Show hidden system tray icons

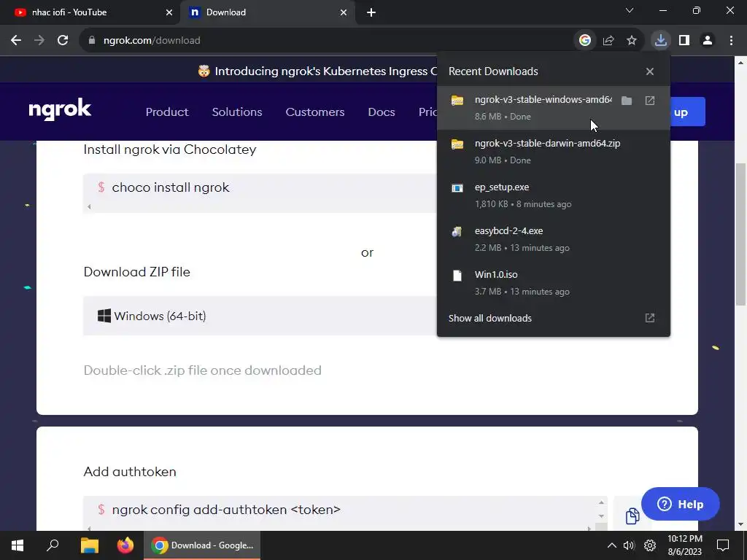[612, 545]
